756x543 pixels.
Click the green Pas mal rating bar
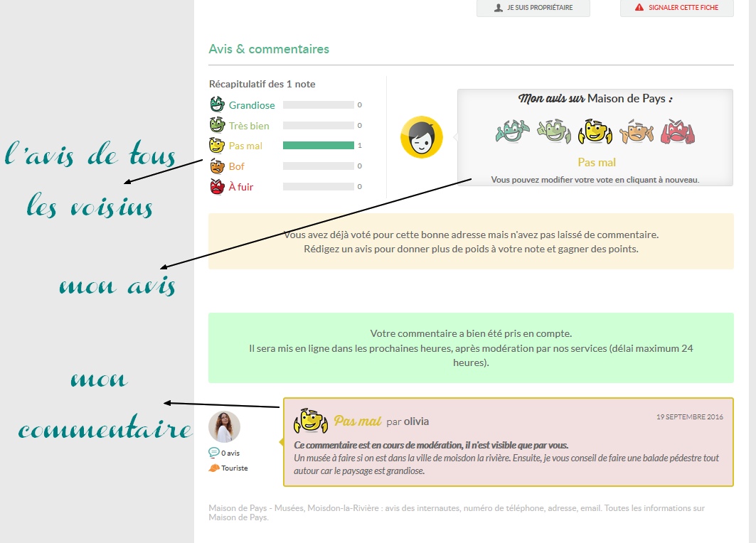[318, 146]
